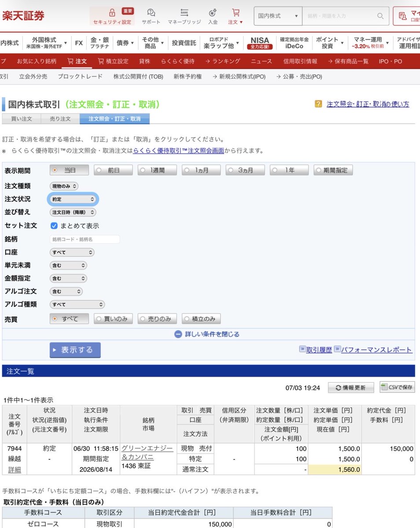Viewport: 420px width, 528px height.
Task: Select 買いのみ trade filter
Action: (x=113, y=319)
